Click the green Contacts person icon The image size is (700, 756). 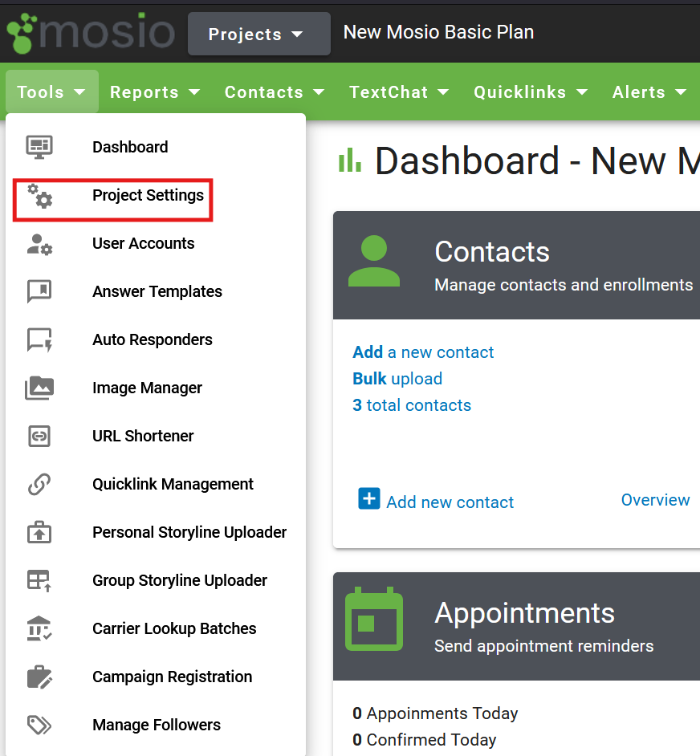(374, 261)
